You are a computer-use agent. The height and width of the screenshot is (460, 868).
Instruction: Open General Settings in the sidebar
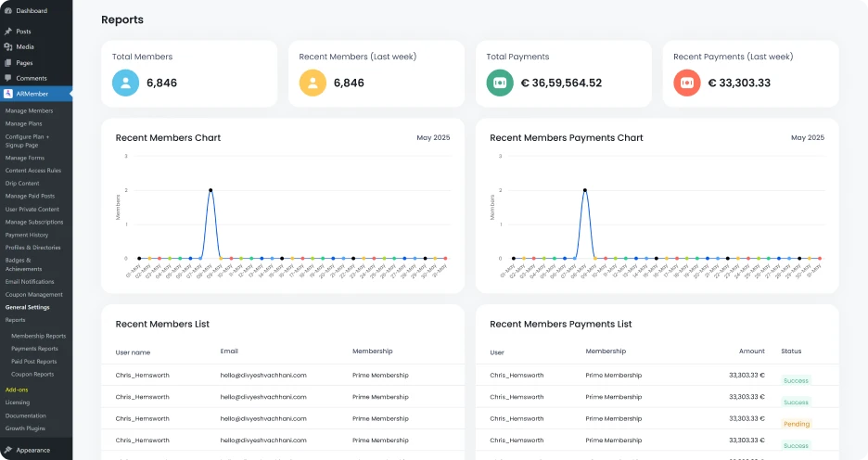[27, 307]
